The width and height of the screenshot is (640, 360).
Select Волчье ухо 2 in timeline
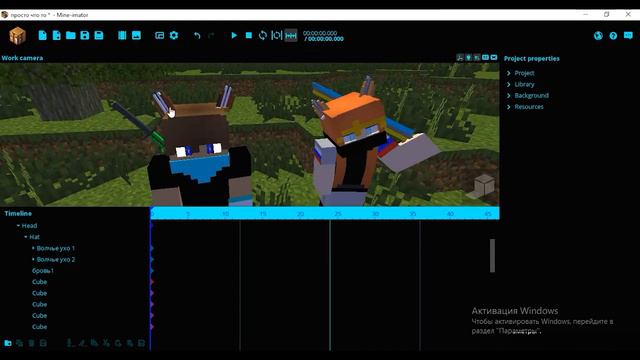56,259
